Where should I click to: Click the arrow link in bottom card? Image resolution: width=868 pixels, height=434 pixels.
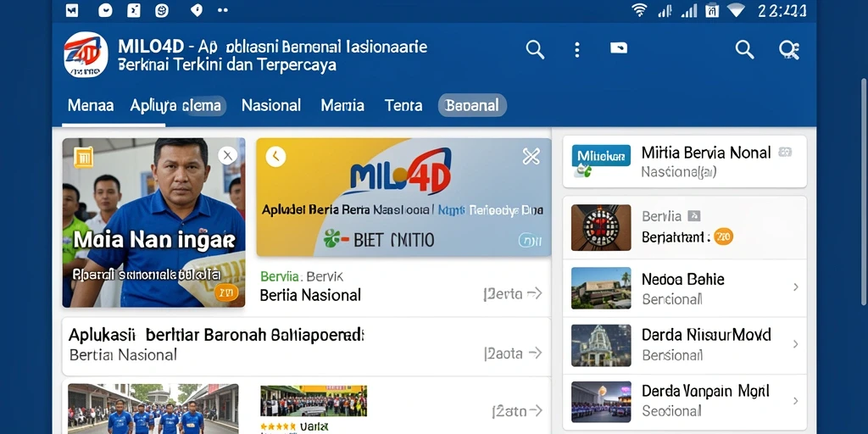coord(517,411)
